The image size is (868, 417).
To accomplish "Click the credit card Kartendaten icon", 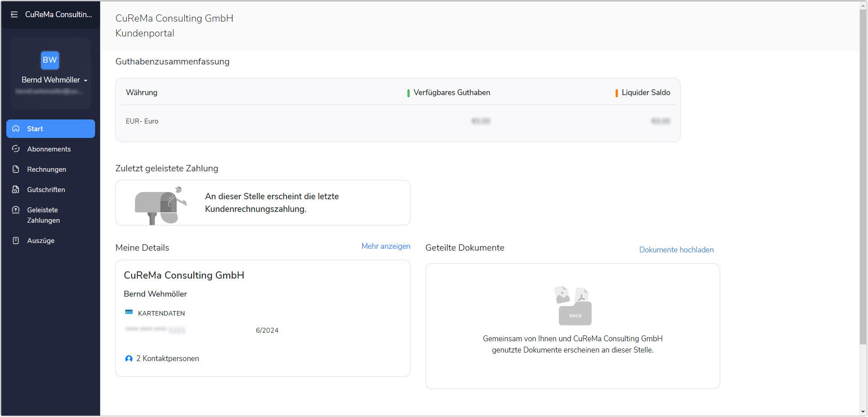I will coord(129,312).
